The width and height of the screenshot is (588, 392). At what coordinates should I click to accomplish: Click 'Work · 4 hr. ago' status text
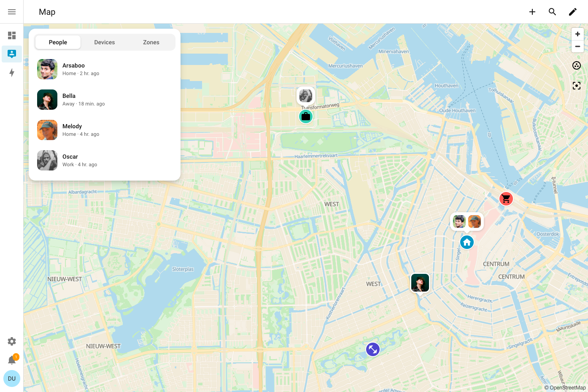click(x=80, y=165)
